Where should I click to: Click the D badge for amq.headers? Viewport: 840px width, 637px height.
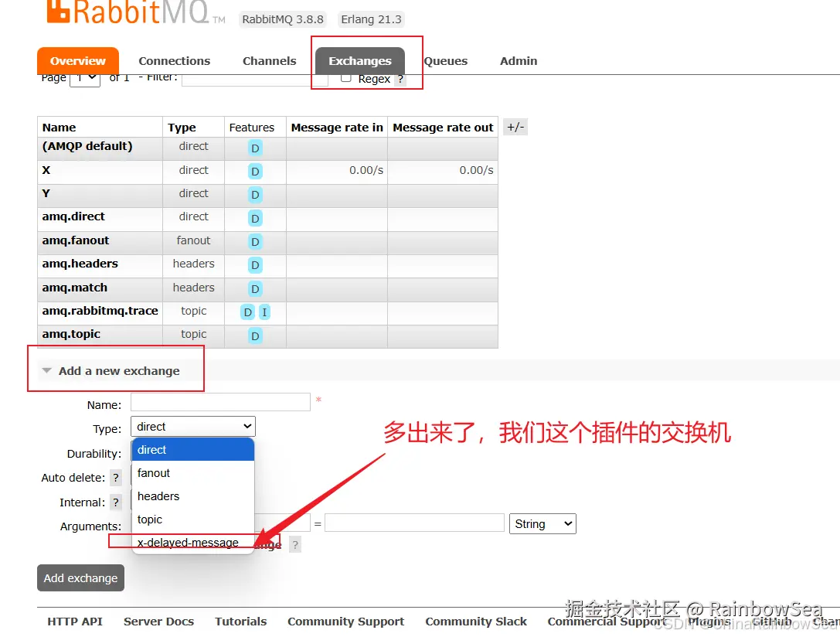point(255,265)
